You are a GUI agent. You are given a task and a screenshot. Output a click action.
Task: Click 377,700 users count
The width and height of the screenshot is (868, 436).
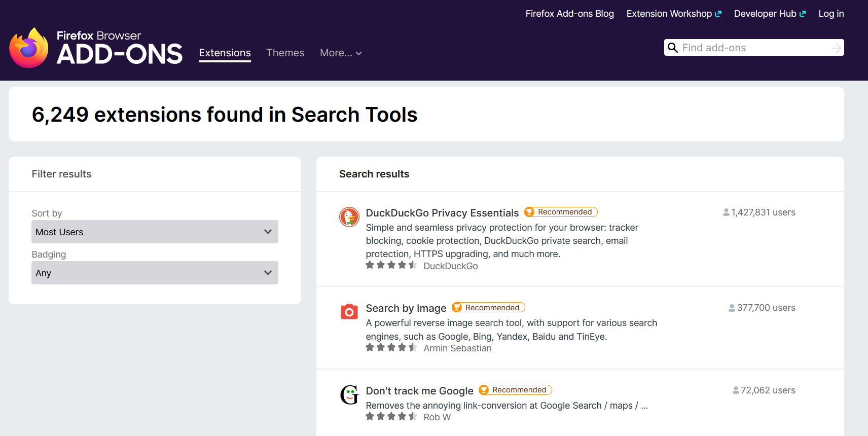click(766, 308)
